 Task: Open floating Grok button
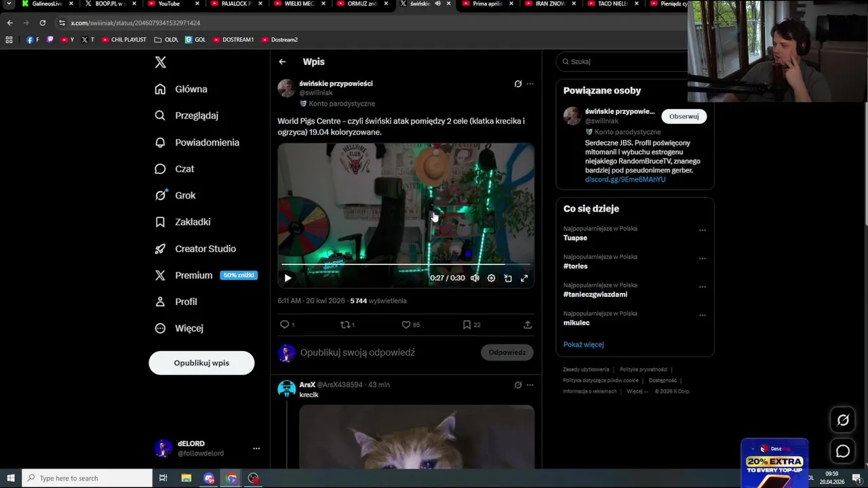click(843, 420)
